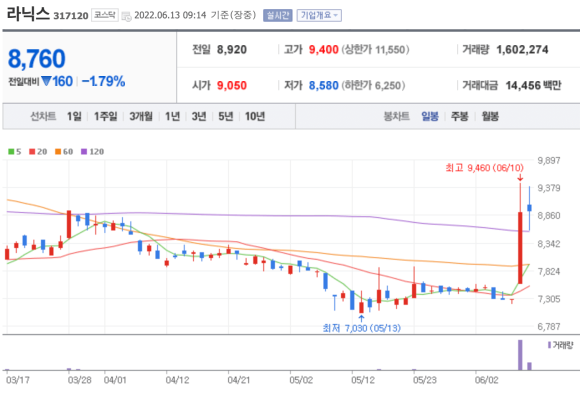The image size is (580, 395).
Task: Click the 최고 9,460 (06/10) annotation
Action: pyautogui.click(x=484, y=168)
